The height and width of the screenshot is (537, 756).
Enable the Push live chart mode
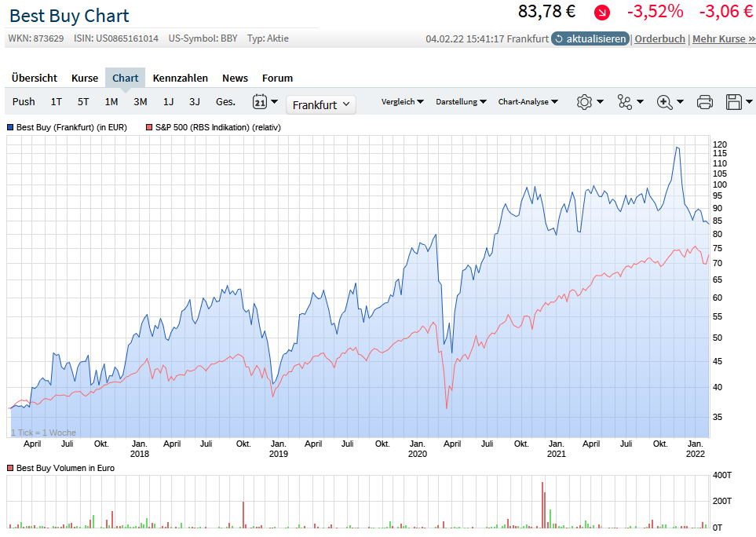click(24, 102)
